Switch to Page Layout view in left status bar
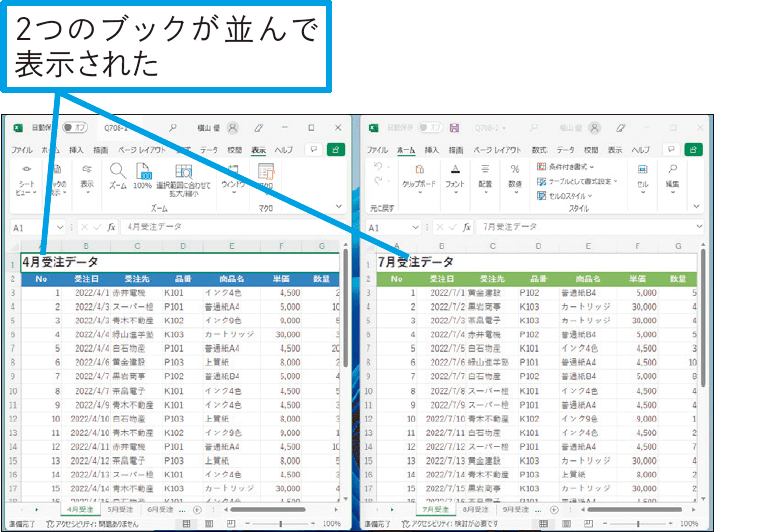The image size is (783, 532). coord(209,524)
